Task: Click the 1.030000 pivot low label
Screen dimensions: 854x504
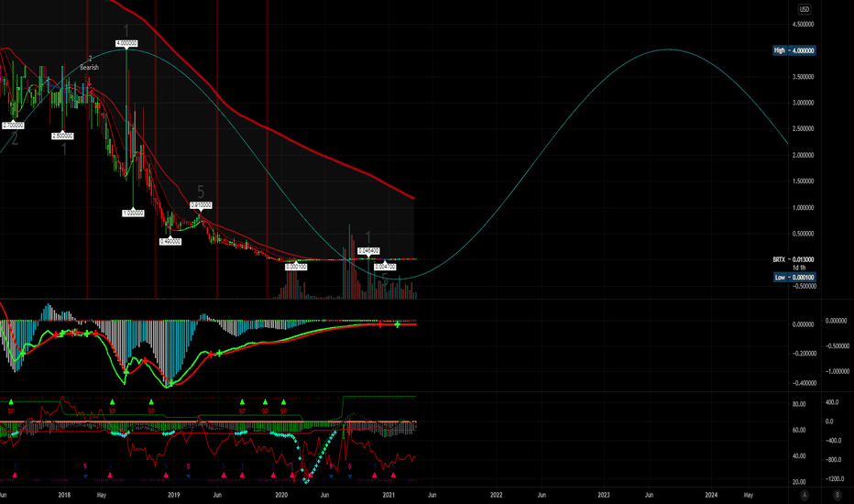Action: pyautogui.click(x=133, y=213)
